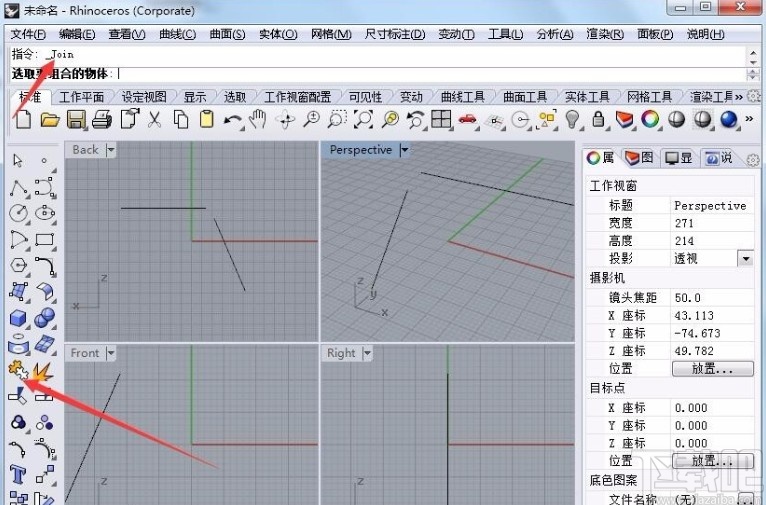Click the target point 放置... button

713,461
